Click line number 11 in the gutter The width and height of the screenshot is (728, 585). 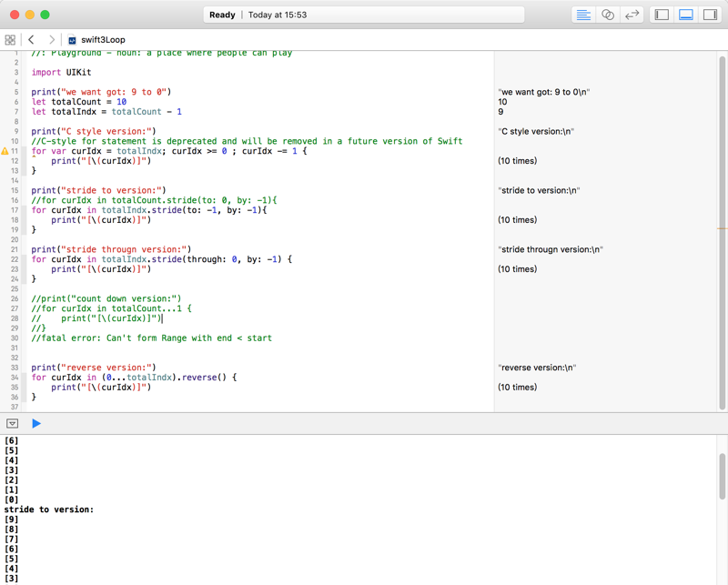[x=15, y=151]
